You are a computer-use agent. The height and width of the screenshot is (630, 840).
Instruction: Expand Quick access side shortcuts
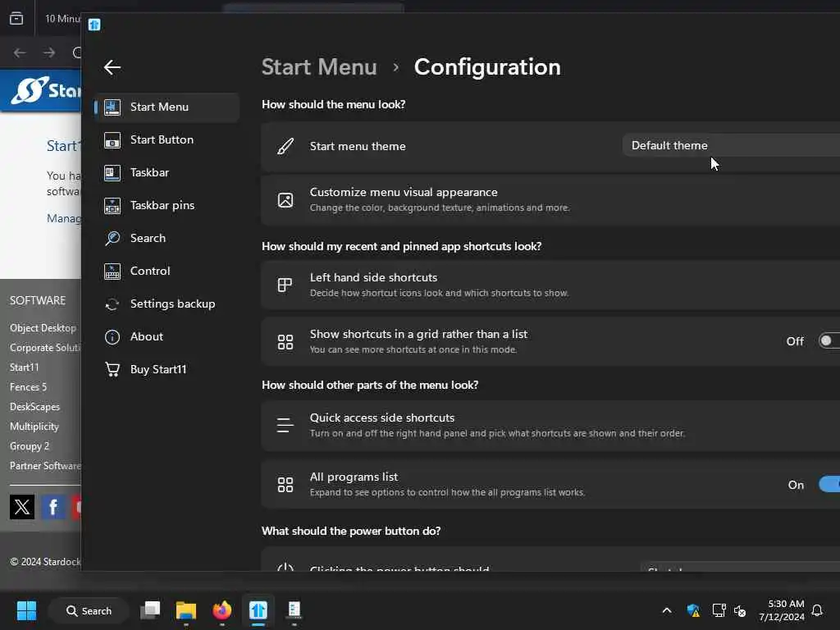[550, 426]
